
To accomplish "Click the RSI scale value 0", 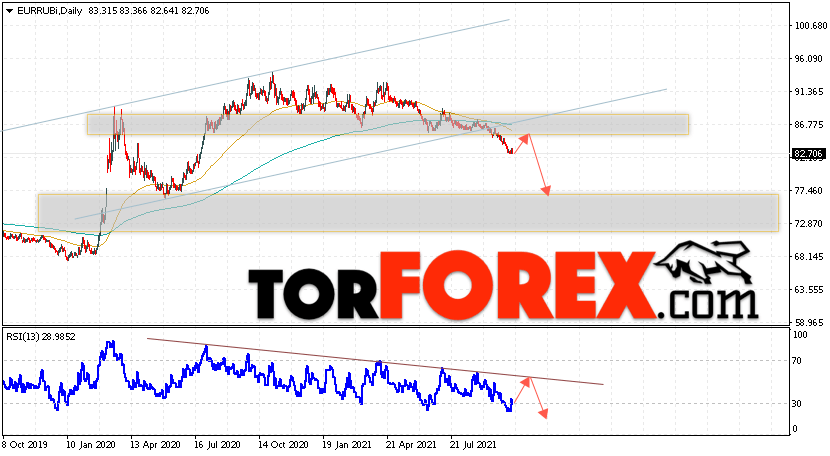I will 795,429.
